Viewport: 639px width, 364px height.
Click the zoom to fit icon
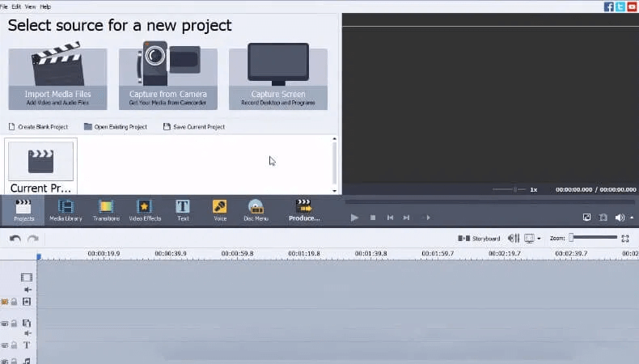pos(625,239)
